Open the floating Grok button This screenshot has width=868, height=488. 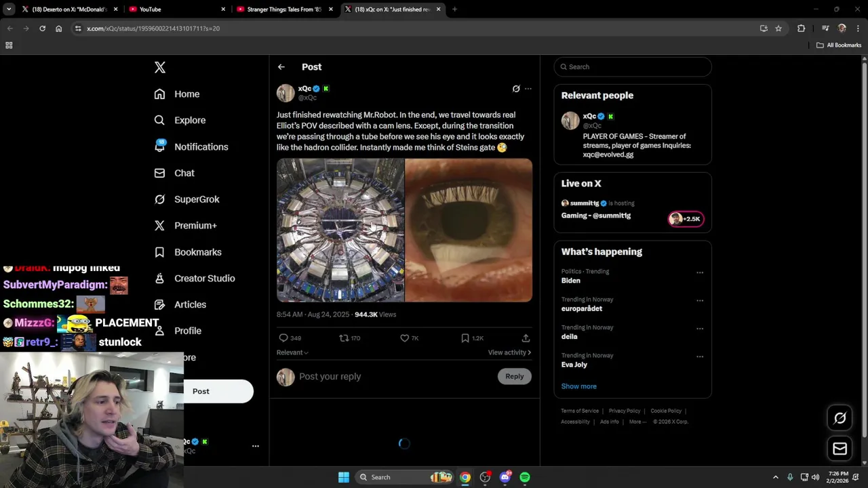pos(840,418)
